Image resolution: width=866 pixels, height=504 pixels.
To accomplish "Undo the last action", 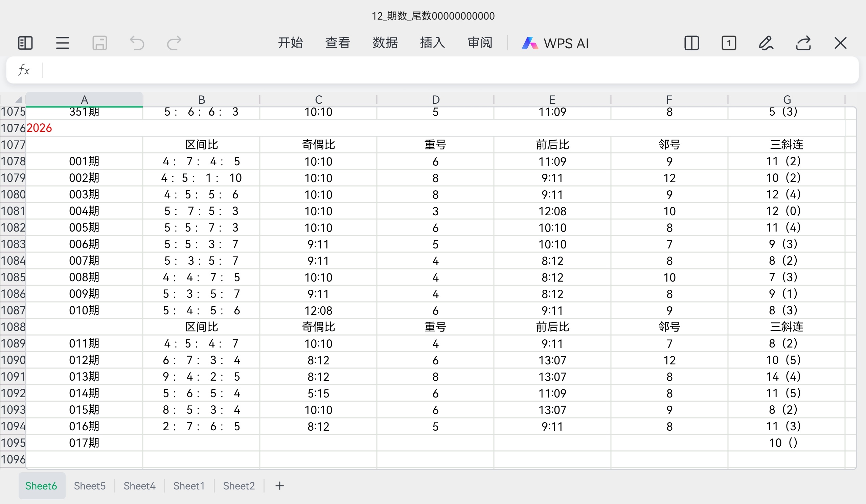I will [x=137, y=43].
